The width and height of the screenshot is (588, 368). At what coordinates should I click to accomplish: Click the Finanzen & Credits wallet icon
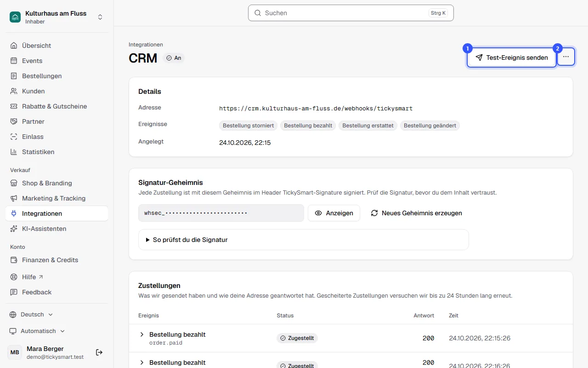(14, 260)
